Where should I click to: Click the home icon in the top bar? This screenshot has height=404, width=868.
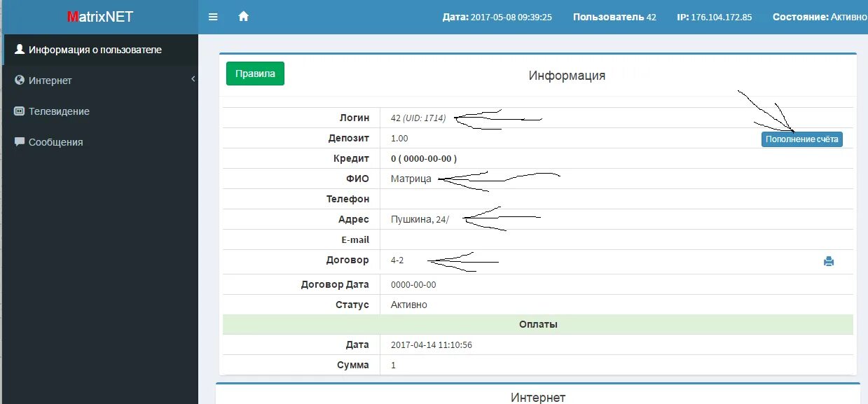242,16
